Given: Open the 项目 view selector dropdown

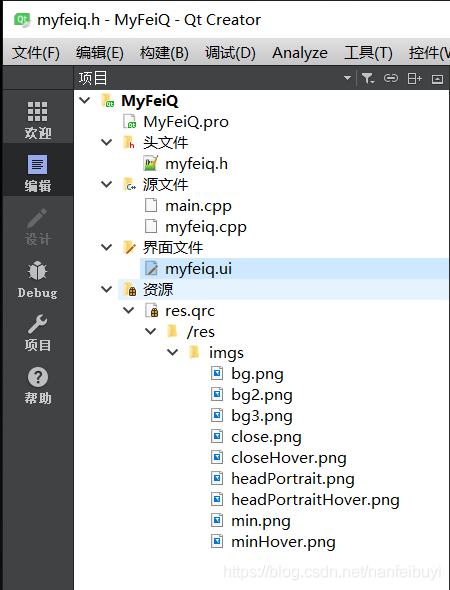Looking at the screenshot, I should click(x=347, y=78).
